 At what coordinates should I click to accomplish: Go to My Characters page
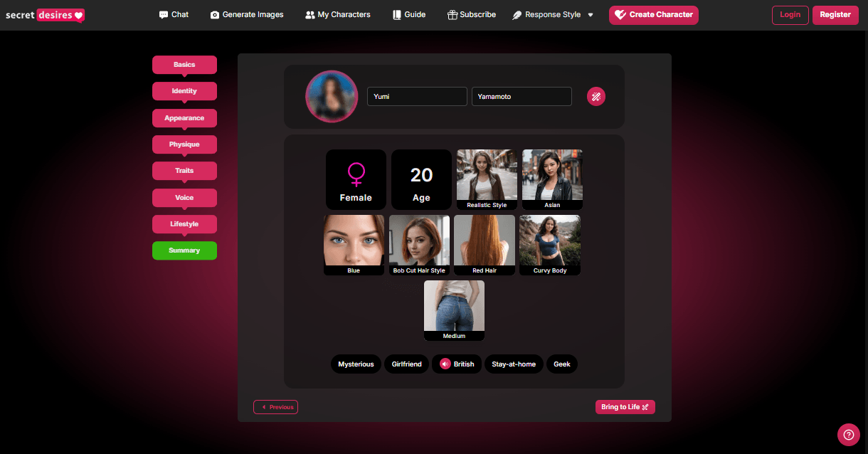pyautogui.click(x=337, y=15)
